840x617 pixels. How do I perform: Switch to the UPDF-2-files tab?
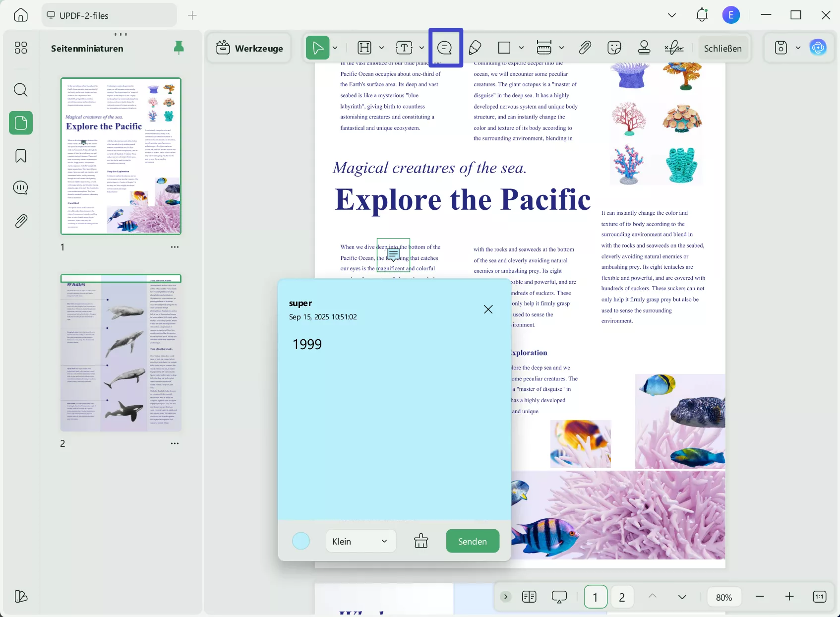[x=109, y=15]
